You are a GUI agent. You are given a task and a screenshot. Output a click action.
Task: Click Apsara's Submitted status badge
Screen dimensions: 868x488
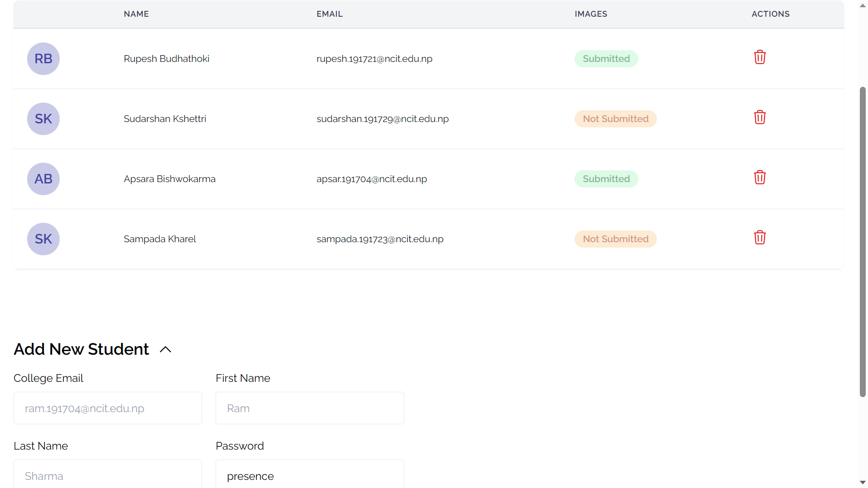606,179
